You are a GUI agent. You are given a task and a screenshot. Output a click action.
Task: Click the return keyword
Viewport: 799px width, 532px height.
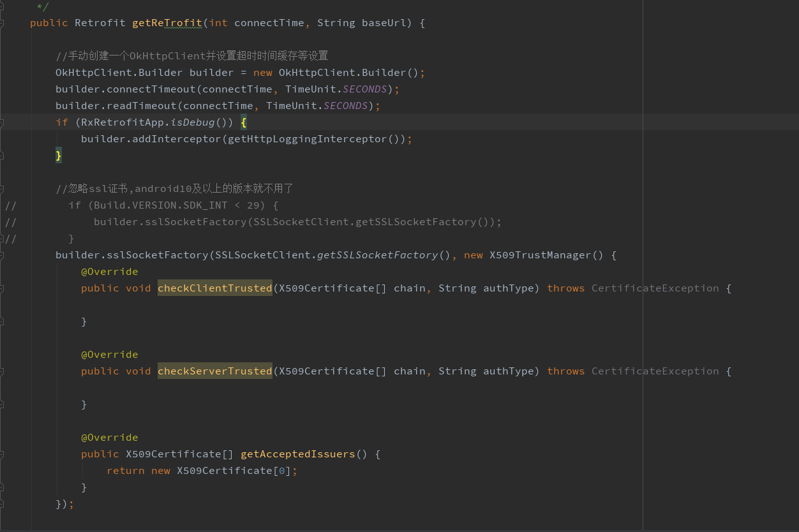tap(126, 471)
